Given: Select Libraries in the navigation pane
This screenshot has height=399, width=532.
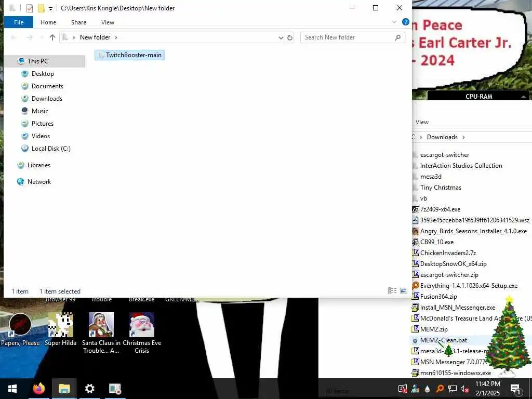Looking at the screenshot, I should (38, 165).
